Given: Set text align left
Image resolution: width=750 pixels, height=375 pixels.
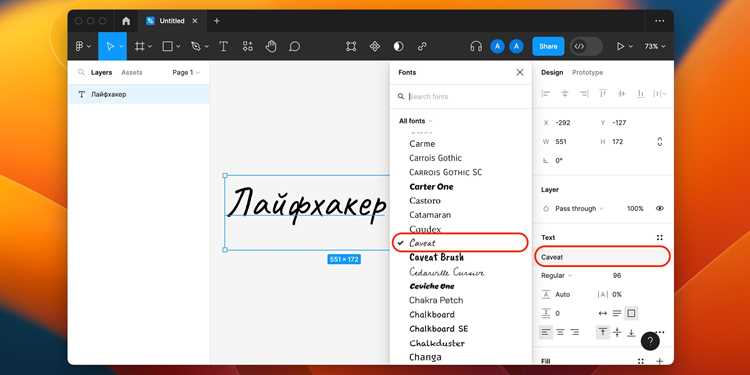Looking at the screenshot, I should 546,332.
